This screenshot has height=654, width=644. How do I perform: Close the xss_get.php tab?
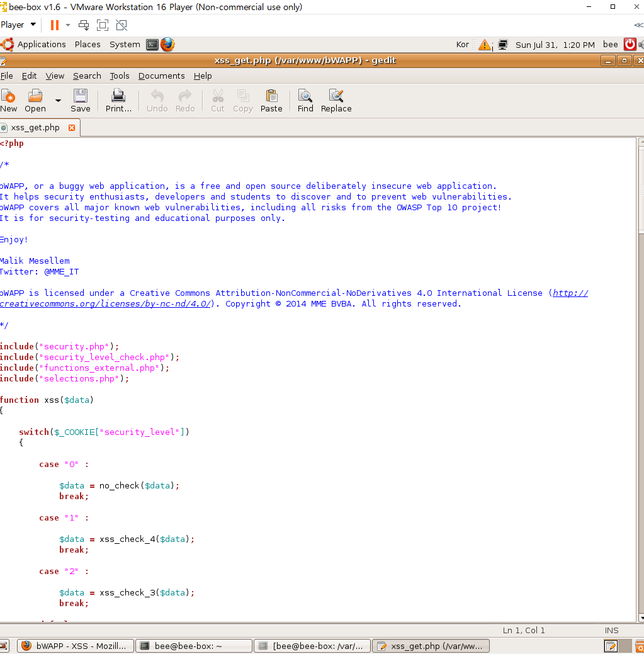[72, 128]
